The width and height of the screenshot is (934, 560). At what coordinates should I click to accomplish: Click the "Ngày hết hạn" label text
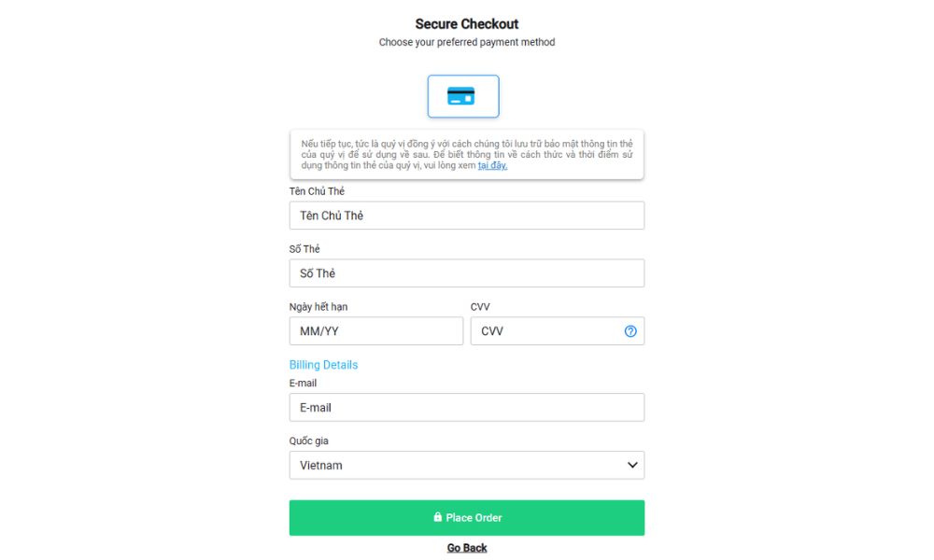coord(318,307)
